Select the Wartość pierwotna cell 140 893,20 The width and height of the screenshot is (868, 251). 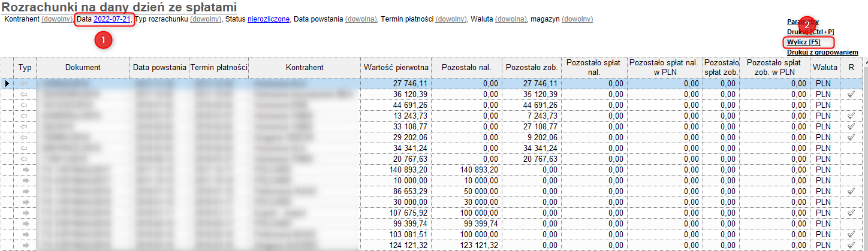click(396, 170)
